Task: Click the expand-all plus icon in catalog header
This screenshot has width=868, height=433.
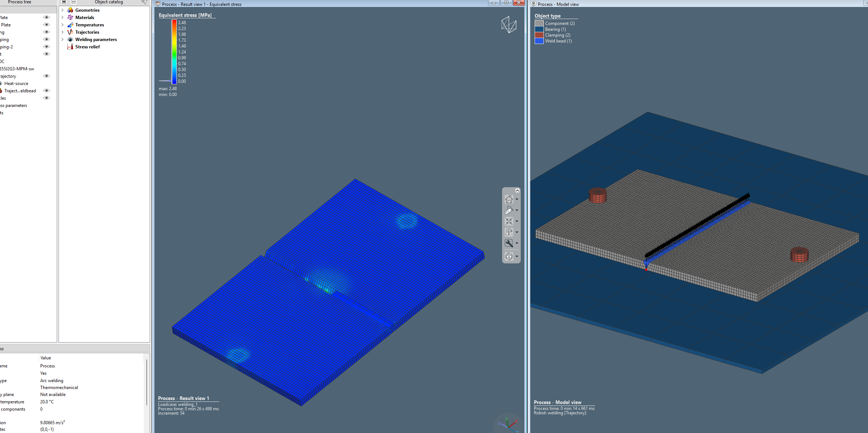Action: tap(64, 2)
